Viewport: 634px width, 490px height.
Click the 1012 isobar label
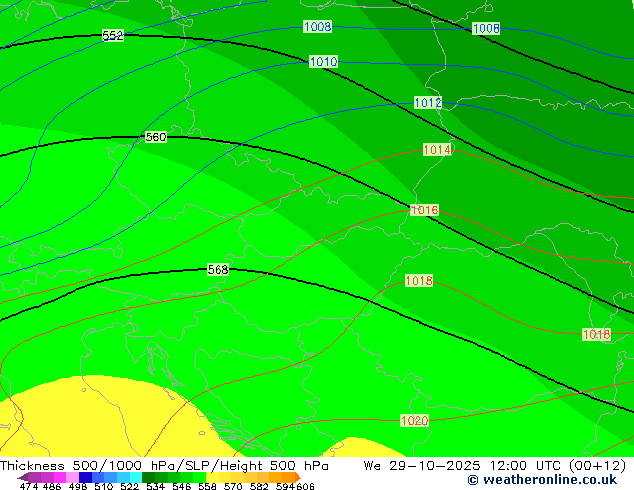pyautogui.click(x=427, y=102)
